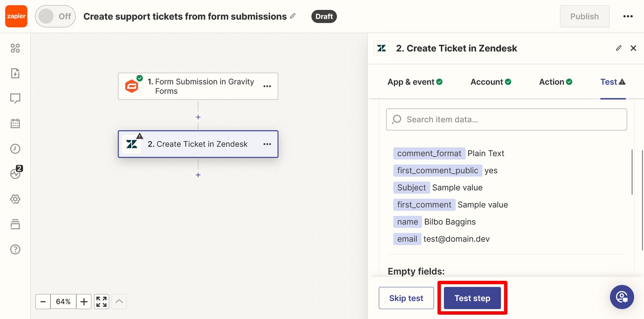Image resolution: width=644 pixels, height=319 pixels.
Task: Open the status activity icon with badge
Action: point(15,173)
